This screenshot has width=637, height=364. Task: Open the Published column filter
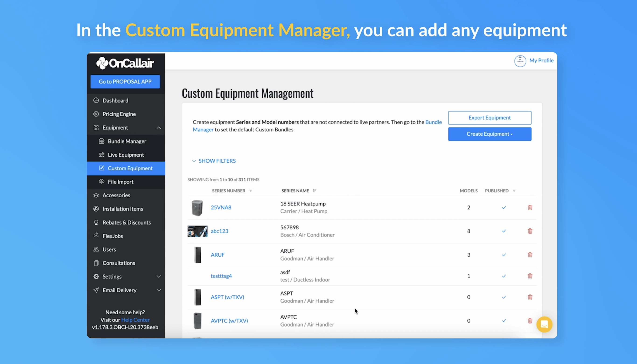click(x=514, y=191)
